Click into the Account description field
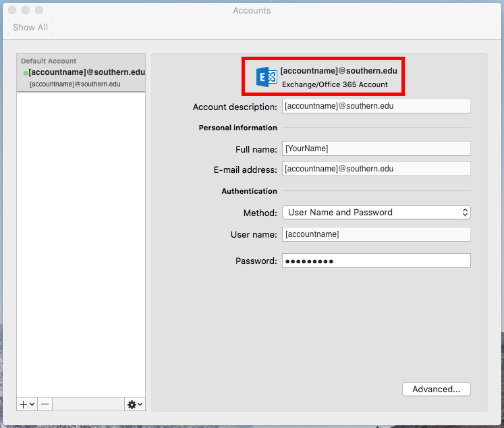 376,106
